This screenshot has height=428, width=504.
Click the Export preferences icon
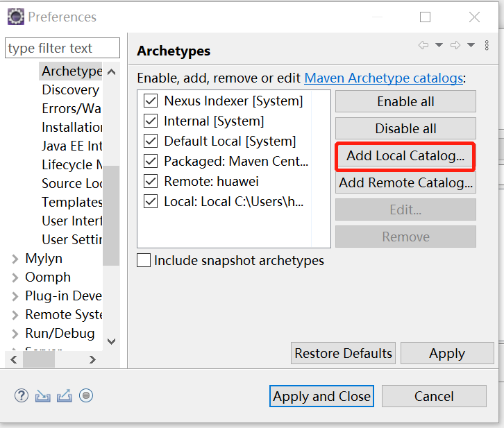coord(65,395)
